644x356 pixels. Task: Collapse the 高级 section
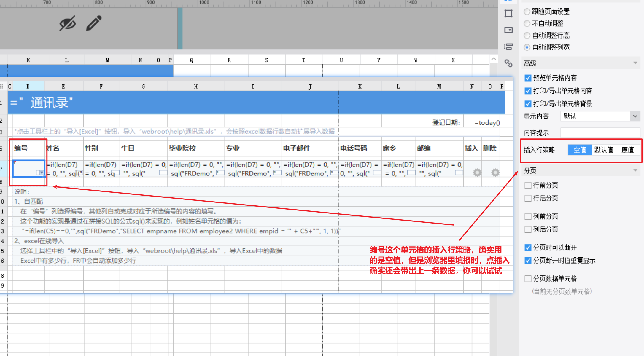[635, 63]
